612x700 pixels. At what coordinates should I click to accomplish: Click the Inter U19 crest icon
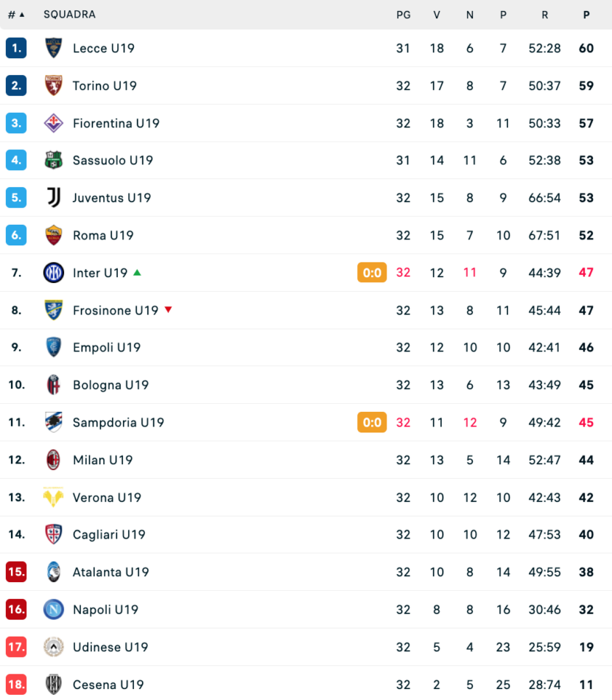point(54,273)
